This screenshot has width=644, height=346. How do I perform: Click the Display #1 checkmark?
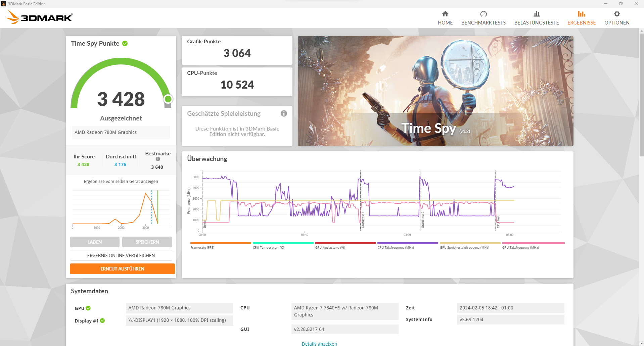point(102,321)
